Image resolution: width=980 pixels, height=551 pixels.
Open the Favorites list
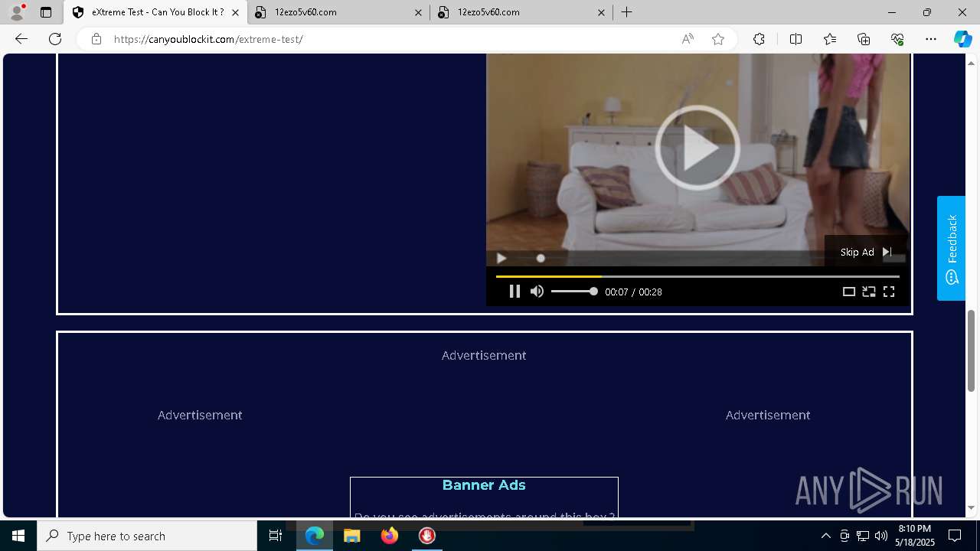point(830,39)
